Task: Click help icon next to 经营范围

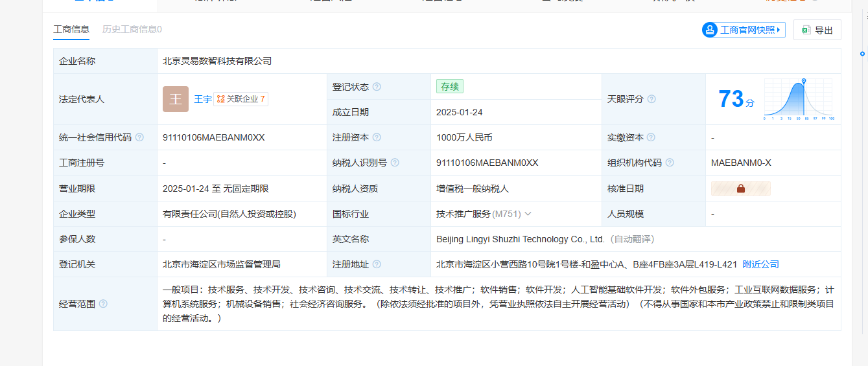Action: point(103,304)
